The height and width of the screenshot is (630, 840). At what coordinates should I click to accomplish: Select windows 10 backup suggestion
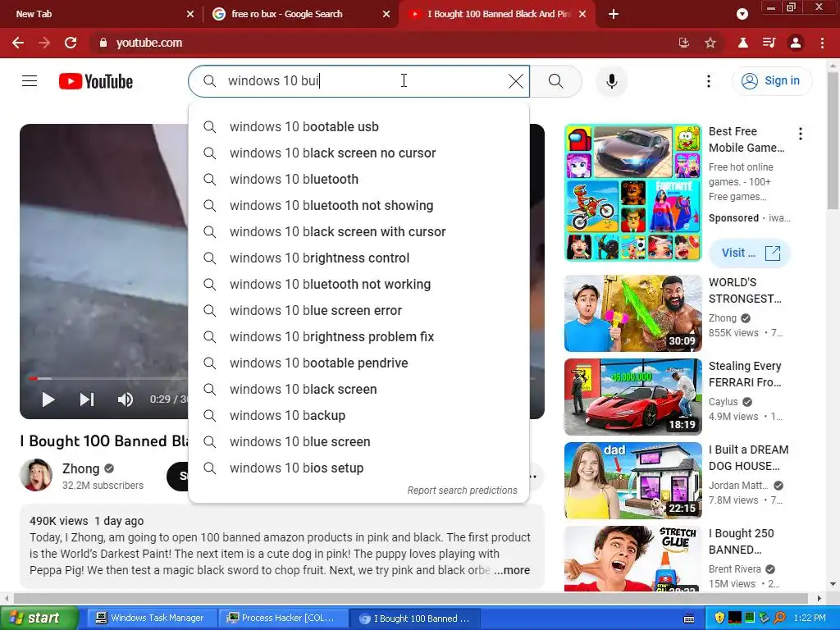(x=359, y=416)
